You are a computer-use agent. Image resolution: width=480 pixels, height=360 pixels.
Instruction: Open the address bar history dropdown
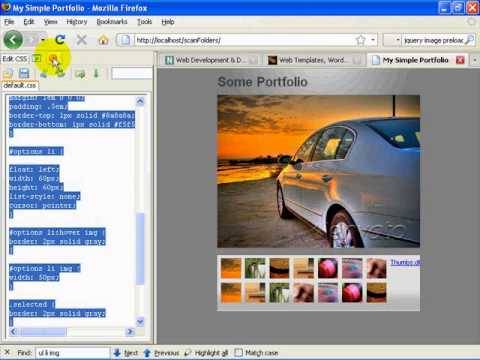point(373,40)
